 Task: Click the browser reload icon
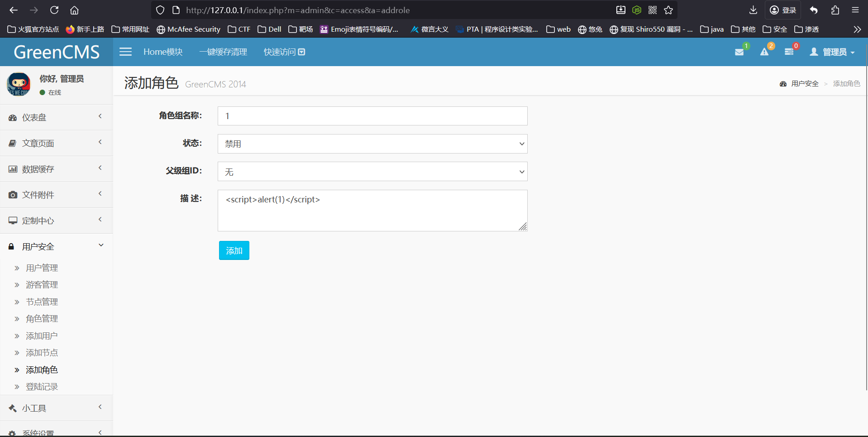tap(54, 10)
